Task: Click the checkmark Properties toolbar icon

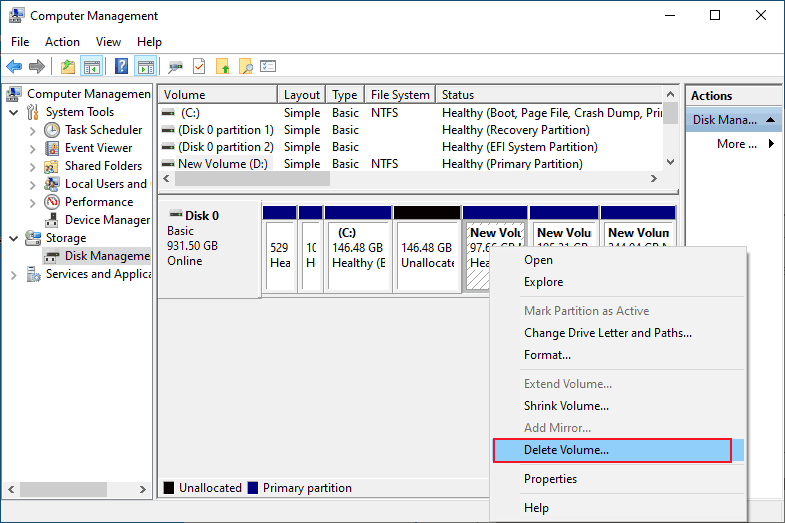Action: pos(199,66)
